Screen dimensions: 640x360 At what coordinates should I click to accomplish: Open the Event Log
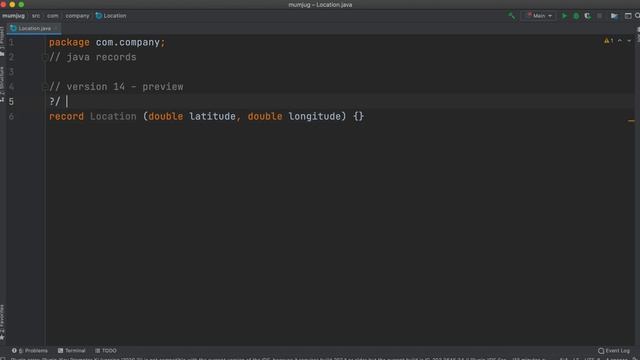click(614, 351)
